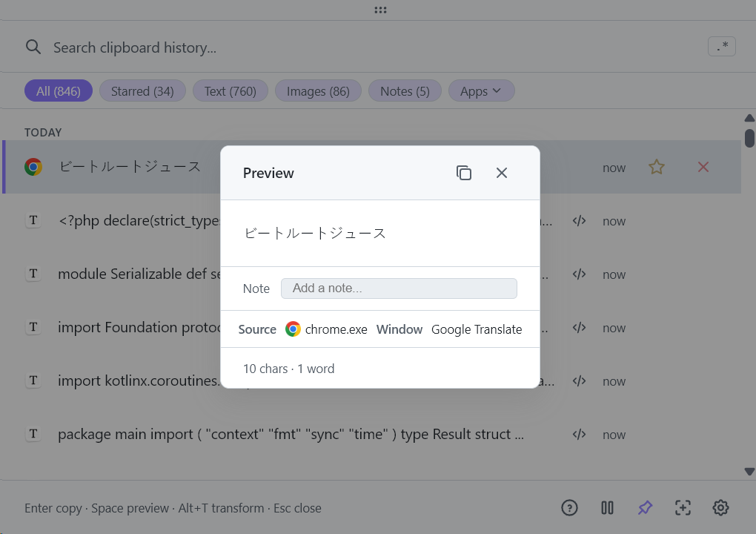Copy the preview content using the copy icon
This screenshot has height=534, width=756.
click(464, 173)
